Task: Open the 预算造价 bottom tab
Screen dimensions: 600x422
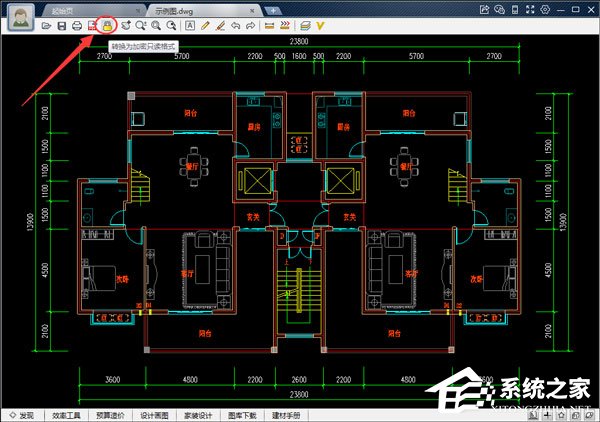Action: [x=110, y=415]
